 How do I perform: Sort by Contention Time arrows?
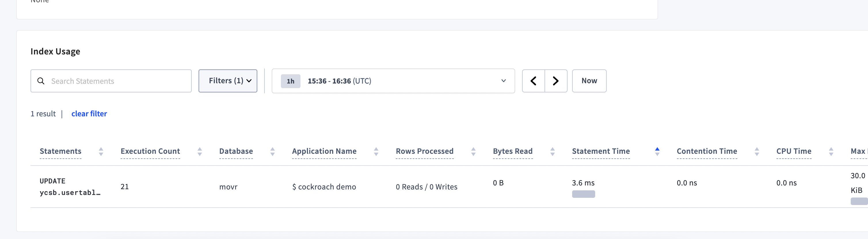click(x=757, y=152)
